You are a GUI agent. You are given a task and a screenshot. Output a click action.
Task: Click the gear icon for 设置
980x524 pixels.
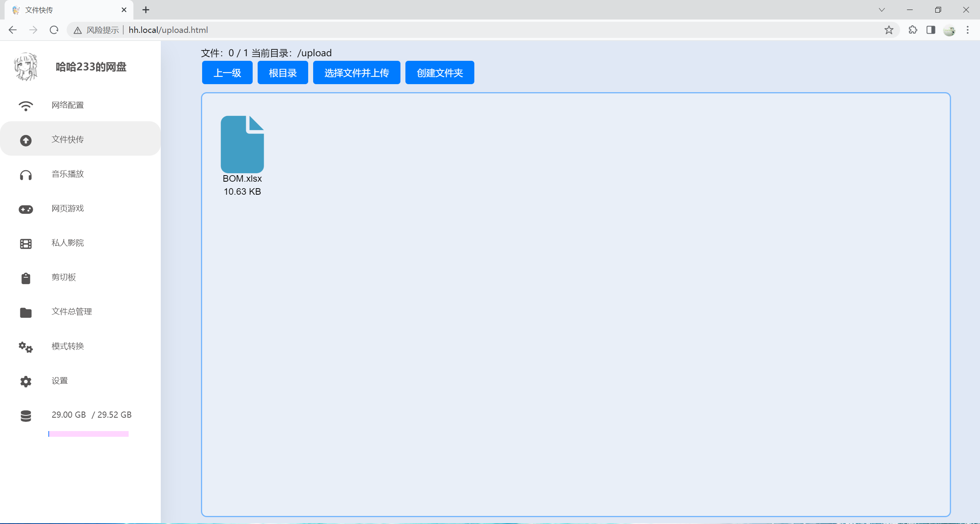pos(26,381)
